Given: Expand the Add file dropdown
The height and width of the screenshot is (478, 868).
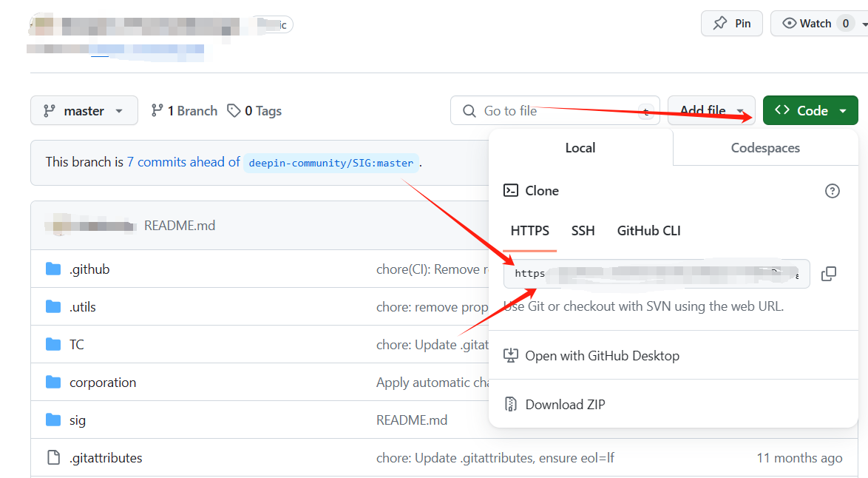Looking at the screenshot, I should click(711, 110).
